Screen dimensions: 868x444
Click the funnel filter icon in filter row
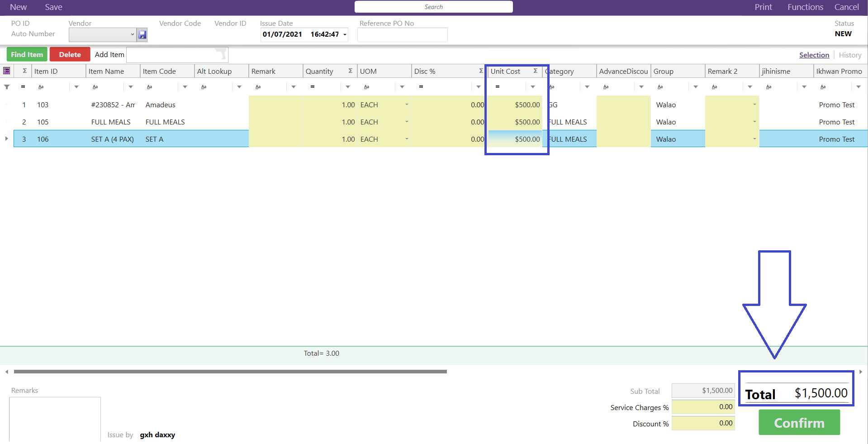click(x=7, y=87)
